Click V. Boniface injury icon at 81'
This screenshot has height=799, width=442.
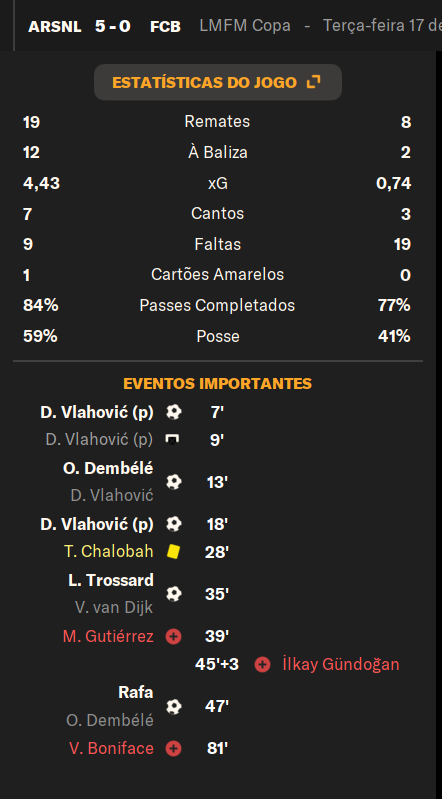(x=173, y=749)
